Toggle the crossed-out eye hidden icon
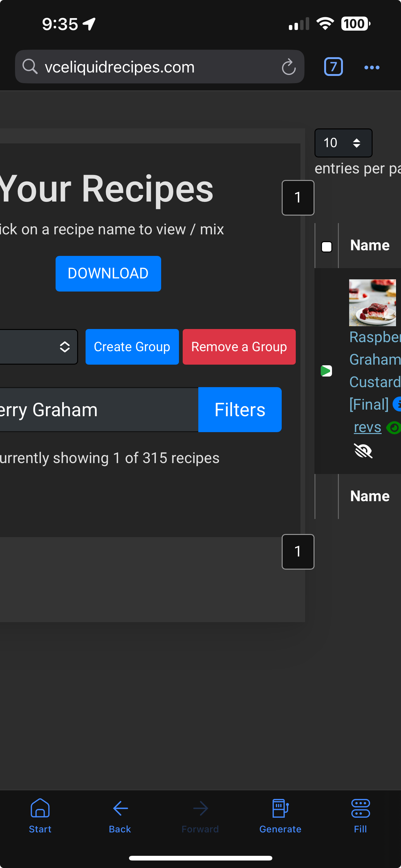This screenshot has height=868, width=401. 363,451
